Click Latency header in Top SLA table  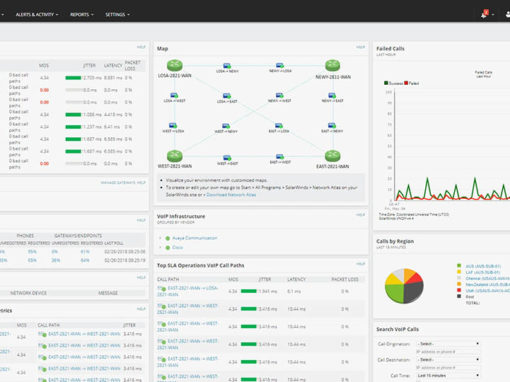296,279
